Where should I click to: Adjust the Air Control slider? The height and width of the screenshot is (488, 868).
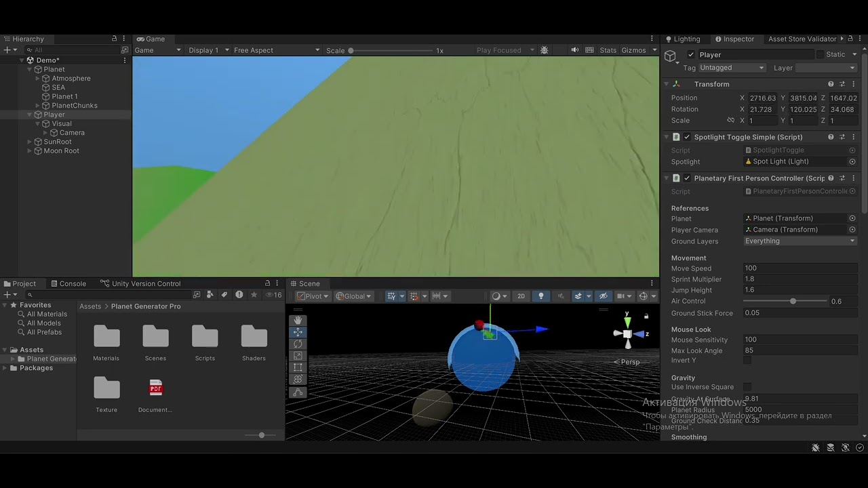point(785,301)
